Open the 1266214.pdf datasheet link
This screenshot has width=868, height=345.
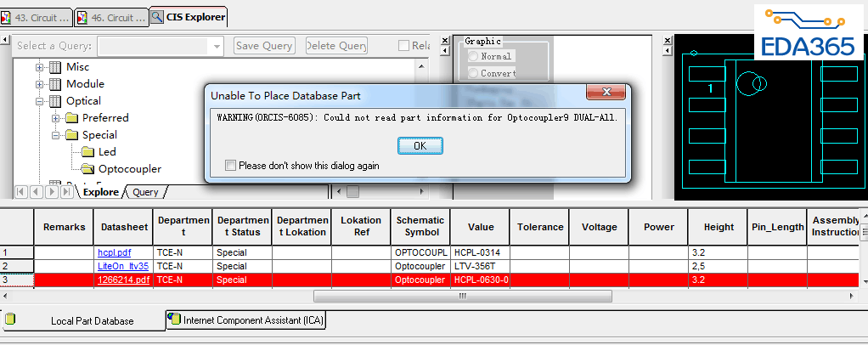pyautogui.click(x=123, y=280)
